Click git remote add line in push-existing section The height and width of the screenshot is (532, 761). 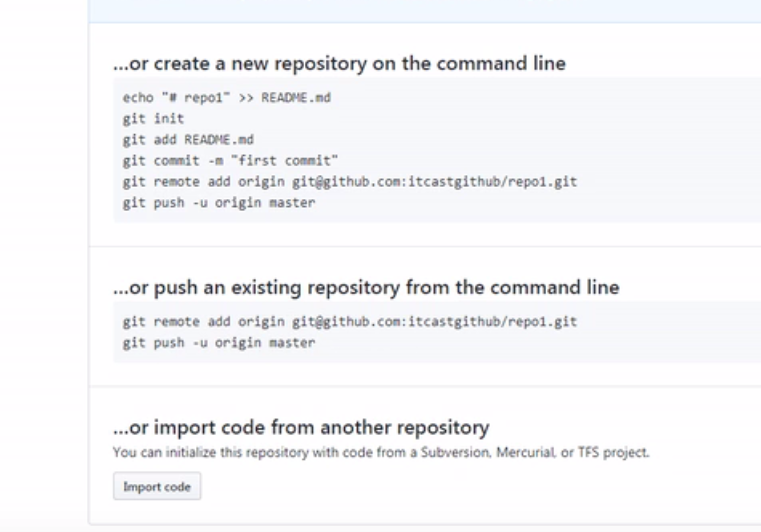pos(349,322)
